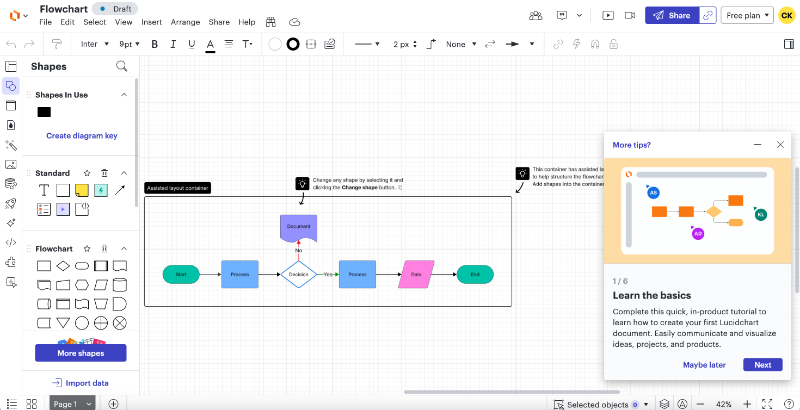Add a new page plus icon
Screen dimensions: 800x410
point(113,403)
